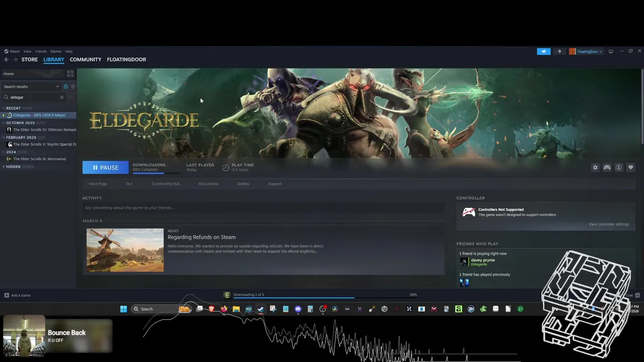Pause the Eldegarde download
The height and width of the screenshot is (362, 644).
pyautogui.click(x=105, y=167)
